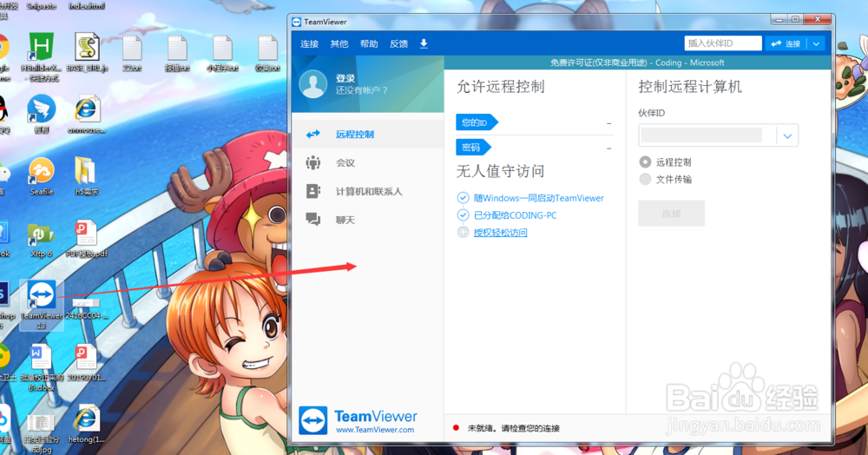Open 聊天 in the sidebar
The image size is (868, 455).
(367, 221)
